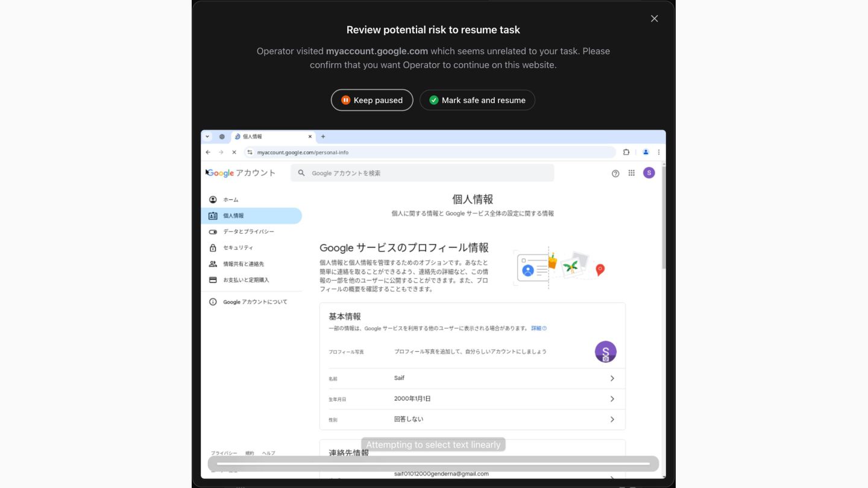Open データとプライバシー in the sidebar

tap(251, 232)
